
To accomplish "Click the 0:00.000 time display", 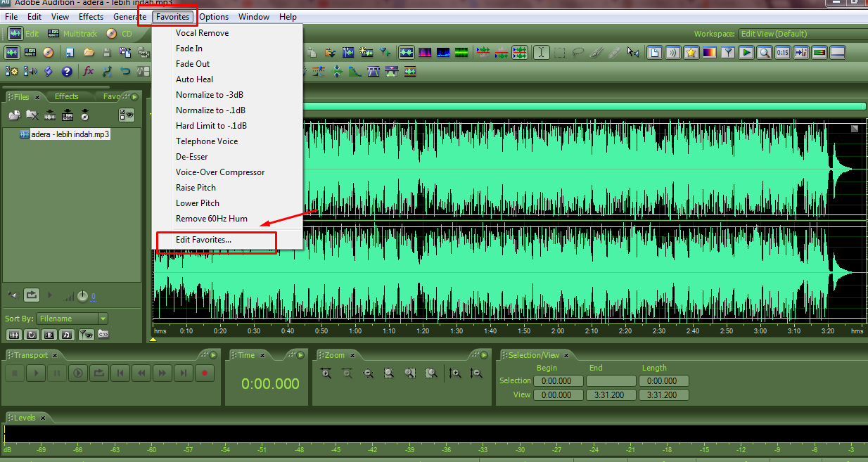I will 270,384.
